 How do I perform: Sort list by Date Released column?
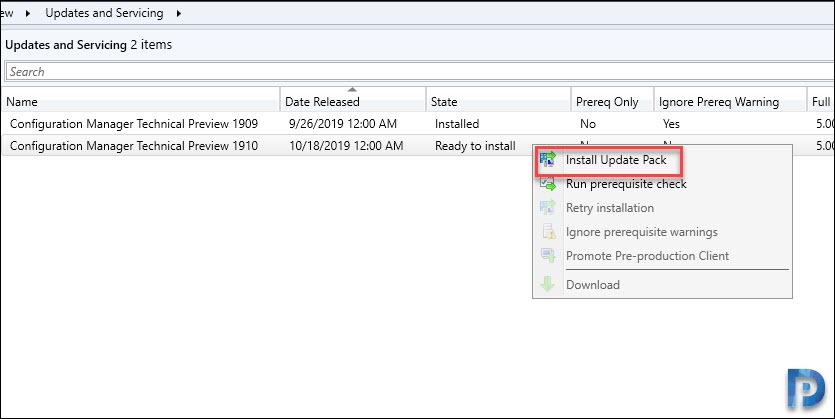[353, 101]
